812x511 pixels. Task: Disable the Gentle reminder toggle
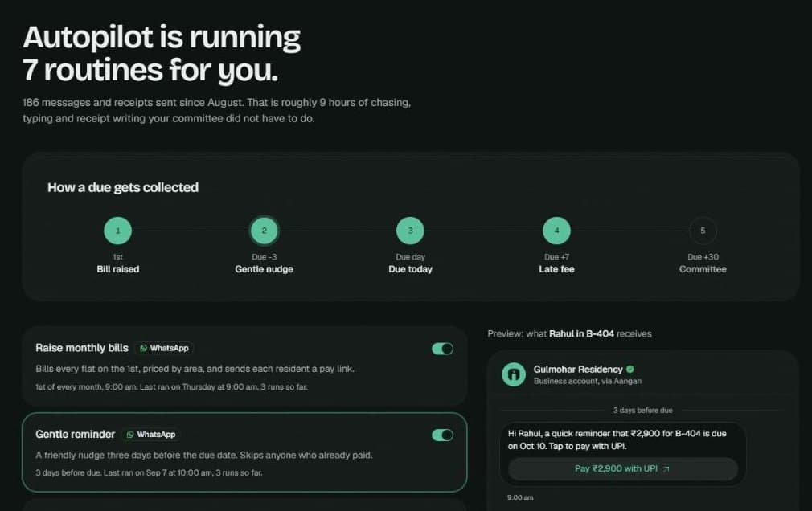[443, 435]
